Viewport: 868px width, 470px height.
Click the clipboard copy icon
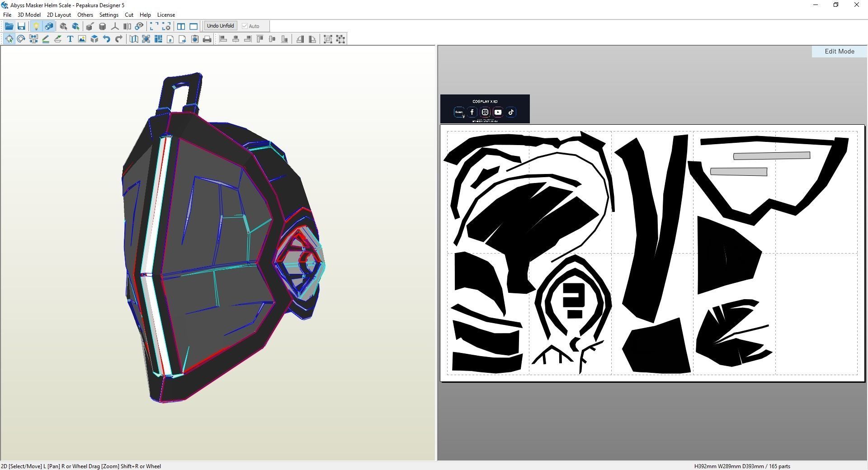[x=195, y=39]
